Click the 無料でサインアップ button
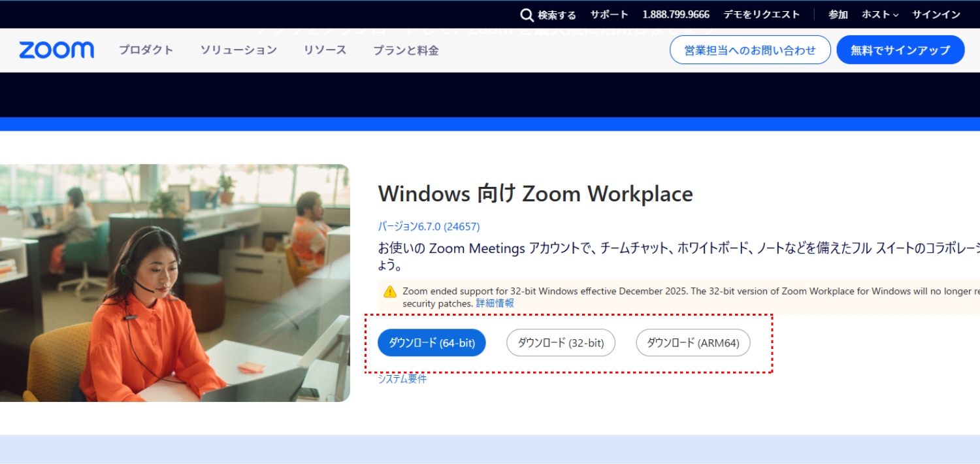The image size is (980, 464). point(900,49)
